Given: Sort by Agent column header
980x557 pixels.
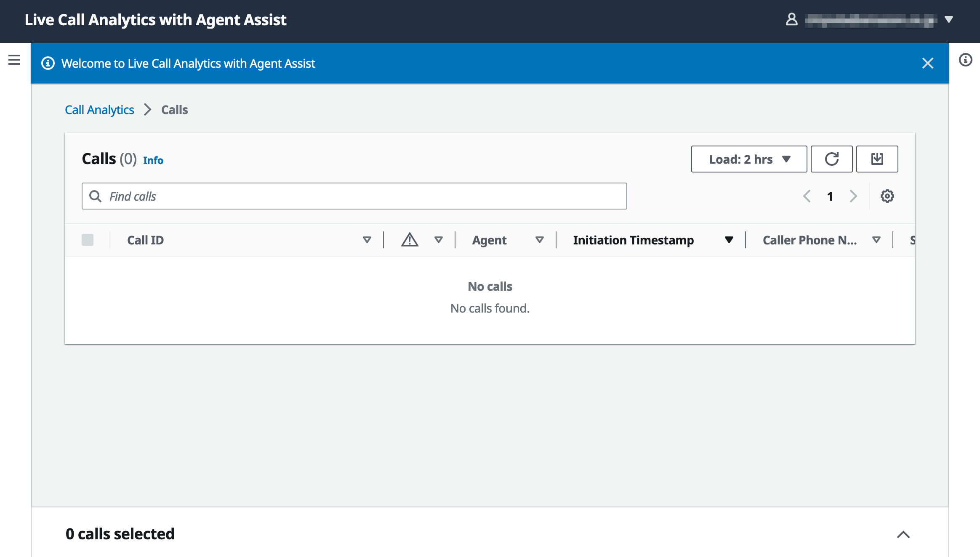Looking at the screenshot, I should (x=489, y=240).
